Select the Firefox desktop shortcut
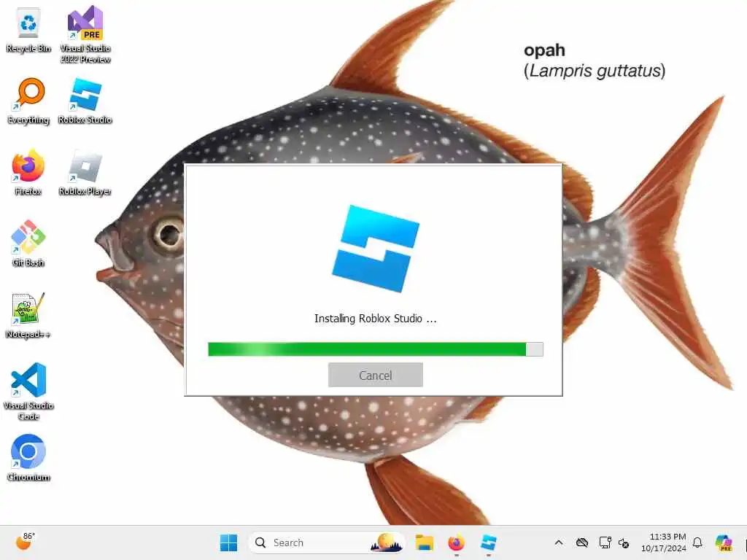This screenshot has width=747, height=560. point(28,172)
